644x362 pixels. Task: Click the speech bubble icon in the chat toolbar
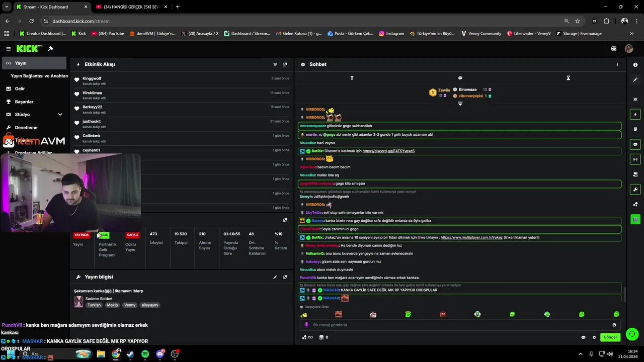pyautogui.click(x=460, y=78)
